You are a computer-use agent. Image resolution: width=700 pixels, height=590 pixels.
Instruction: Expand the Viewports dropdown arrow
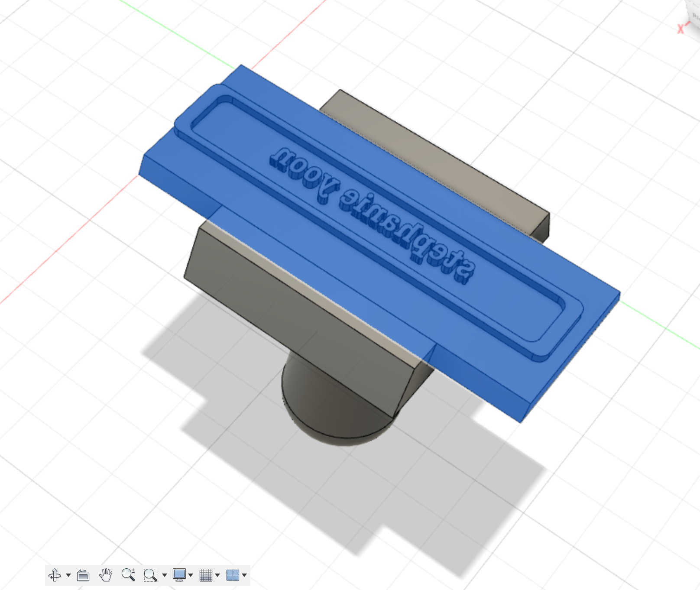[x=244, y=575]
